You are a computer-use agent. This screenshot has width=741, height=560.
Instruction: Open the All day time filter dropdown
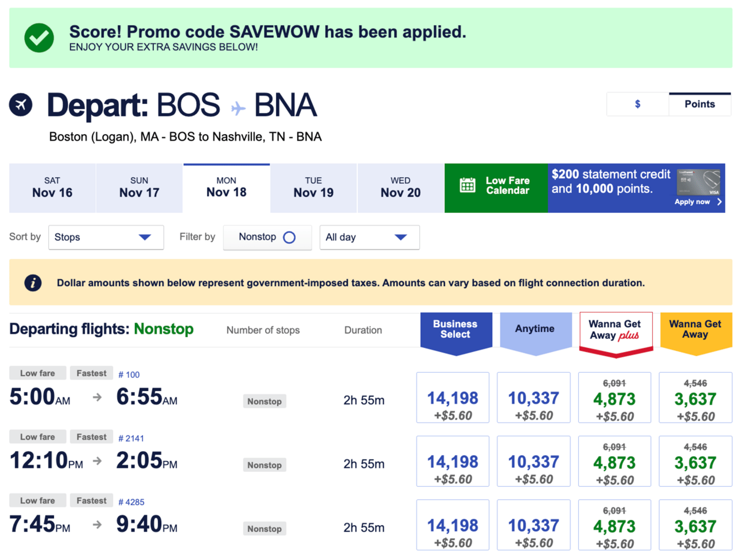[370, 237]
